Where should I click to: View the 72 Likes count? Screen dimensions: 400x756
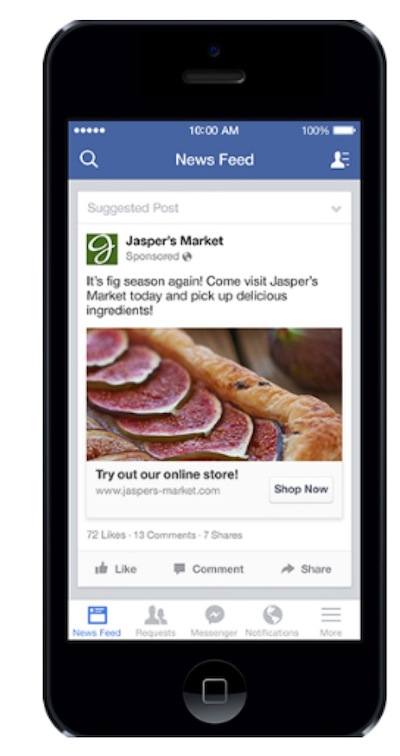(106, 535)
